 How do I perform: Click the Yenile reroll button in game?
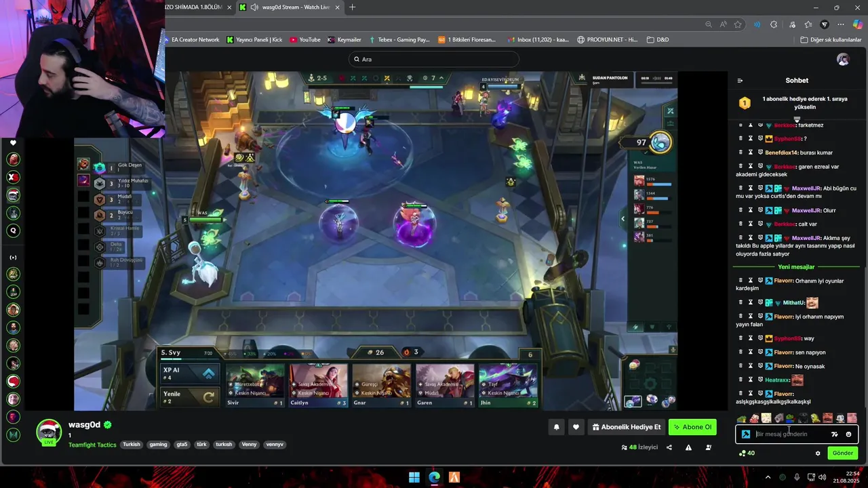point(191,396)
